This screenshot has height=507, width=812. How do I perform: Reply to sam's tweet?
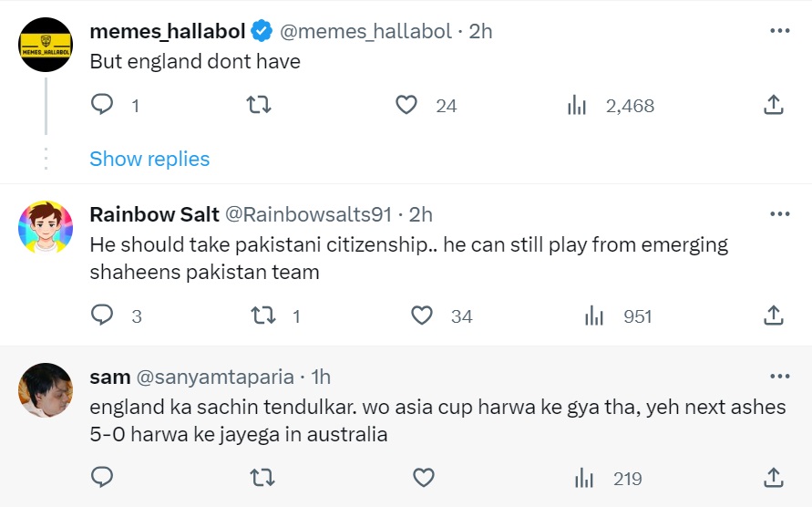pyautogui.click(x=103, y=478)
